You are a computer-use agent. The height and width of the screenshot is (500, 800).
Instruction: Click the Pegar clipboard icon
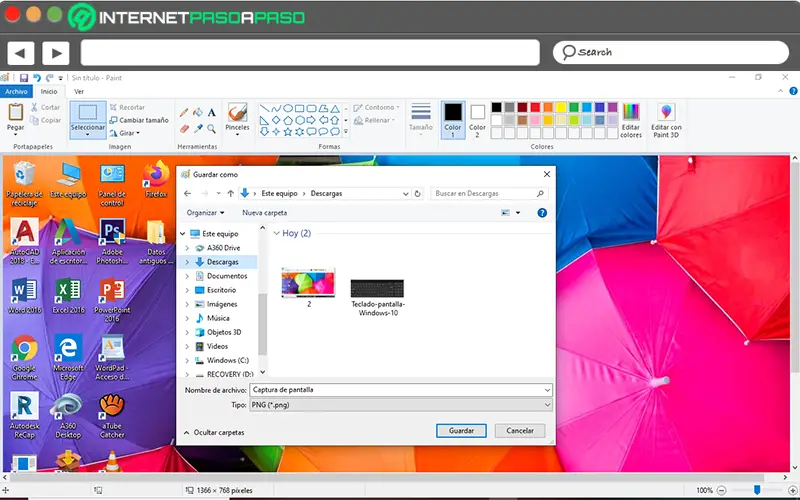pyautogui.click(x=15, y=112)
